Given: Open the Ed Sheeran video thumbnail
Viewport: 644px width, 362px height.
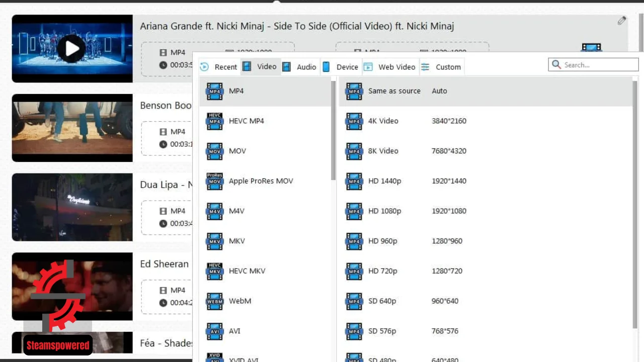Looking at the screenshot, I should (72, 286).
